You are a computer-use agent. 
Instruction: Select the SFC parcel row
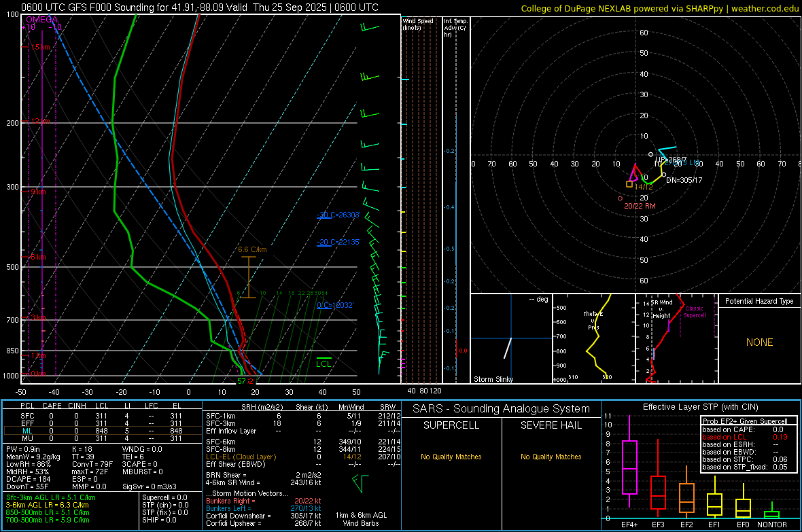point(101,416)
